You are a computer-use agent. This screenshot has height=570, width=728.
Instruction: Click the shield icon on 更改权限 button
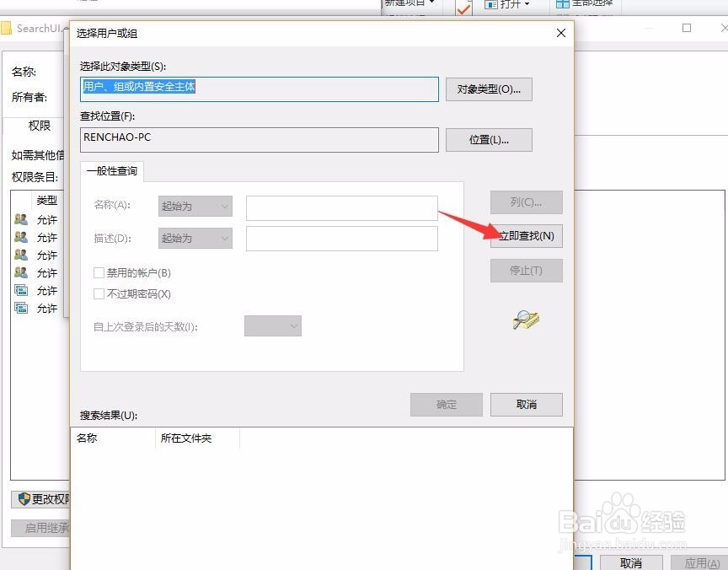[24, 499]
